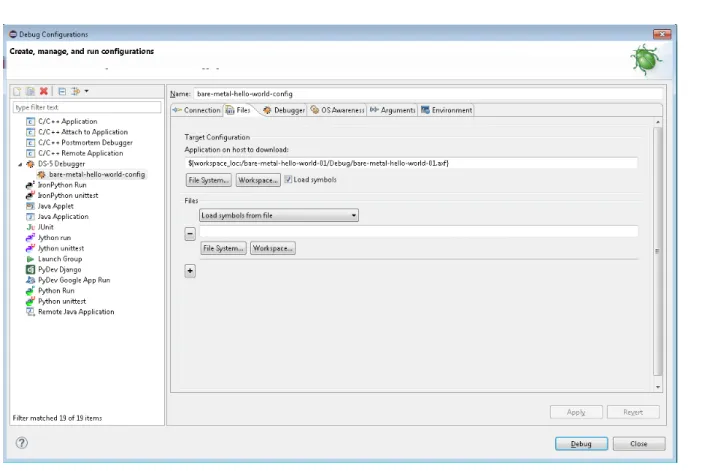The image size is (702, 471).
Task: Click the New launch configuration icon
Action: point(17,91)
